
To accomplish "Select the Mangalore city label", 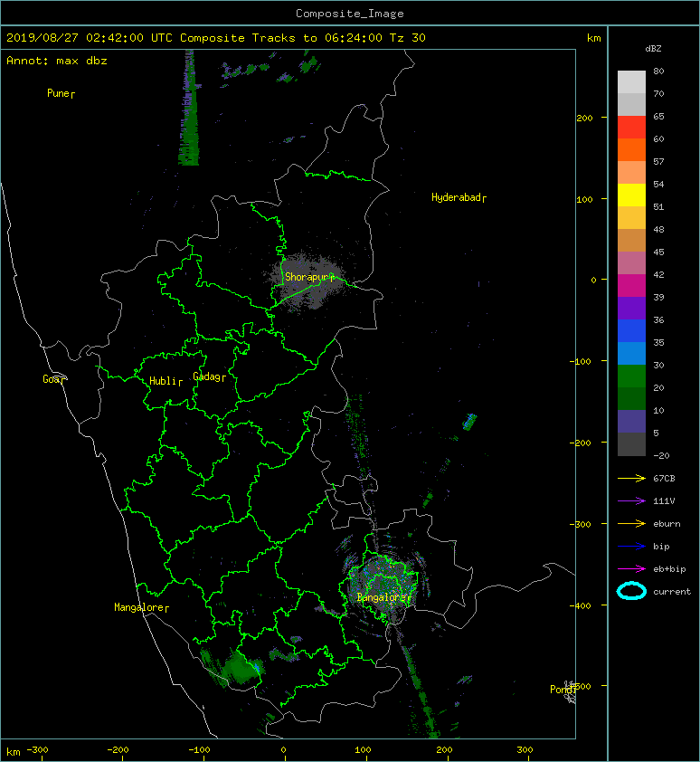I will pos(141,607).
